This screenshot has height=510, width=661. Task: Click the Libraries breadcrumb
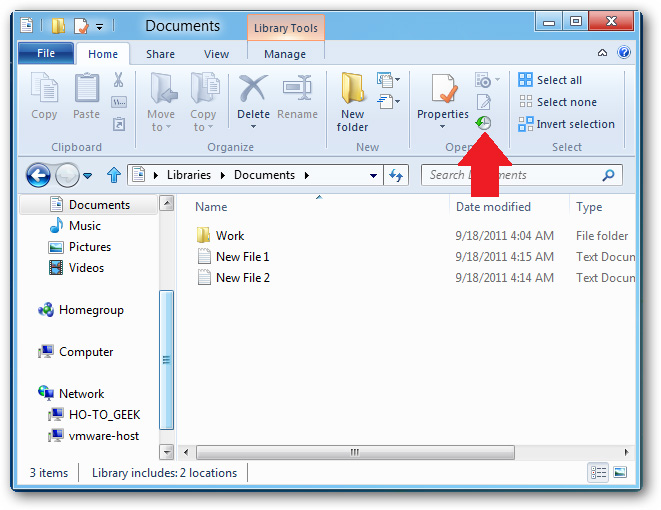click(189, 175)
